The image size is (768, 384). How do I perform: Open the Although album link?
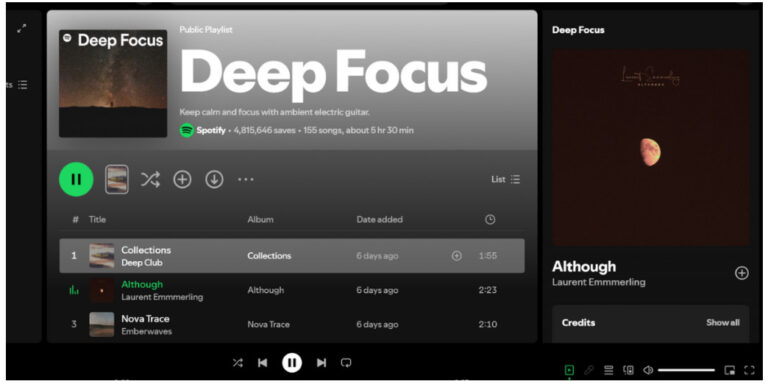265,290
